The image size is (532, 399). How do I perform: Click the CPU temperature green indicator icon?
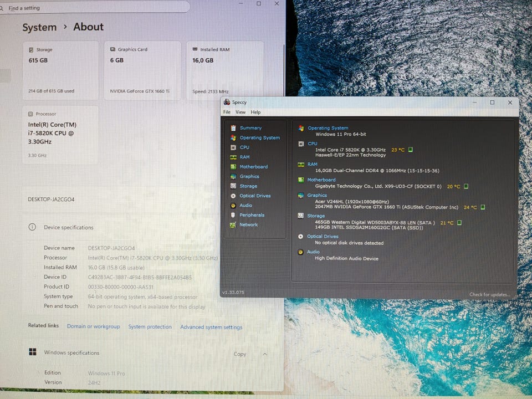pos(411,150)
